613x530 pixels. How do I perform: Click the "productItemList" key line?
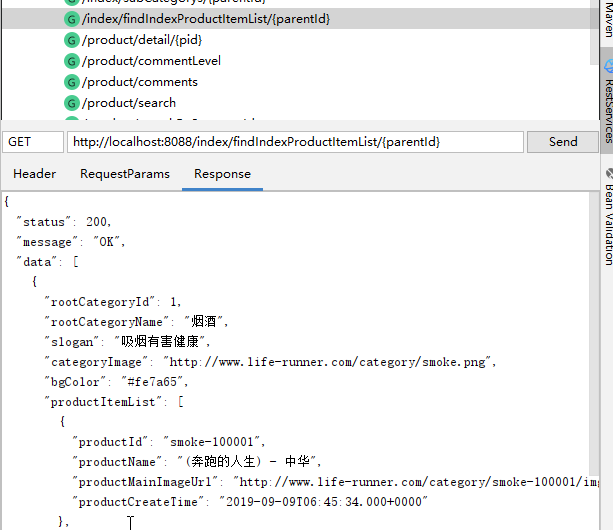tap(114, 401)
